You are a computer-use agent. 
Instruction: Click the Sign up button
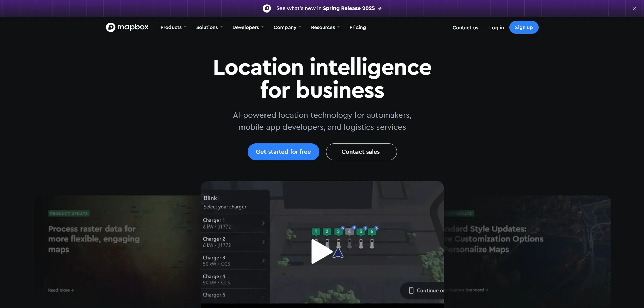tap(524, 27)
